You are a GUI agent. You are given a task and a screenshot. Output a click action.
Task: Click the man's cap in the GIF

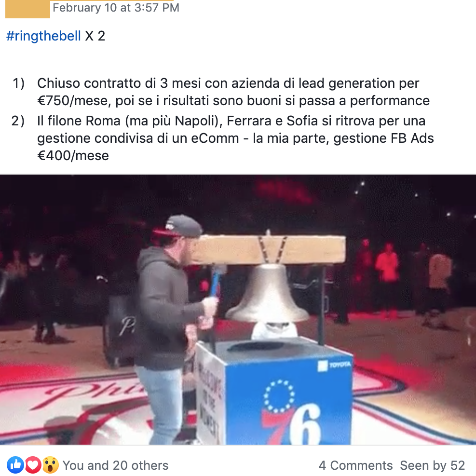tap(178, 227)
